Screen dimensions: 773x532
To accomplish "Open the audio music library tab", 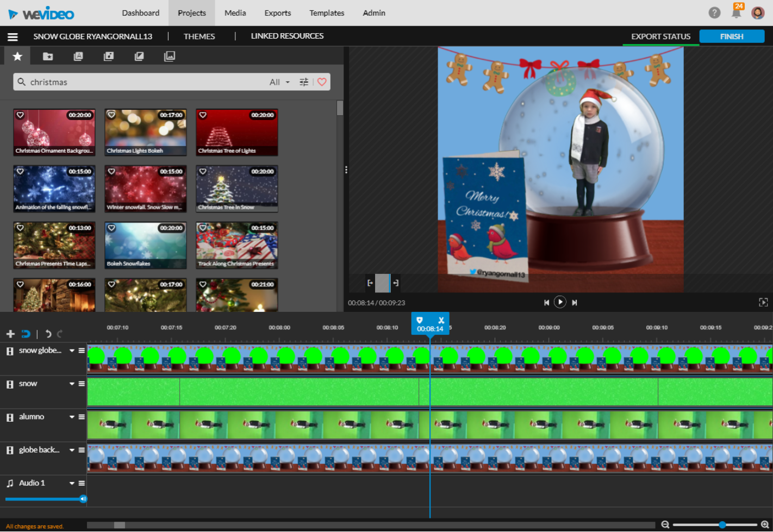I will click(109, 57).
